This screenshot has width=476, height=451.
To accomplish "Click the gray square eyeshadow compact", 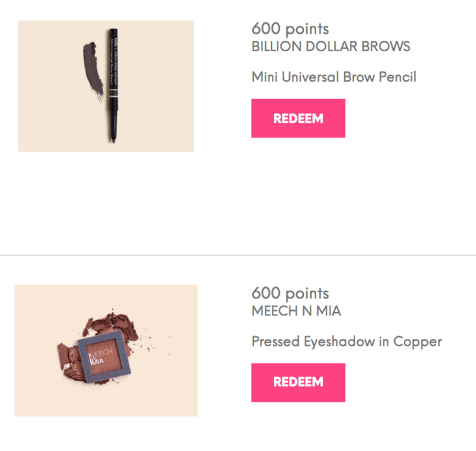I will coord(104,357).
